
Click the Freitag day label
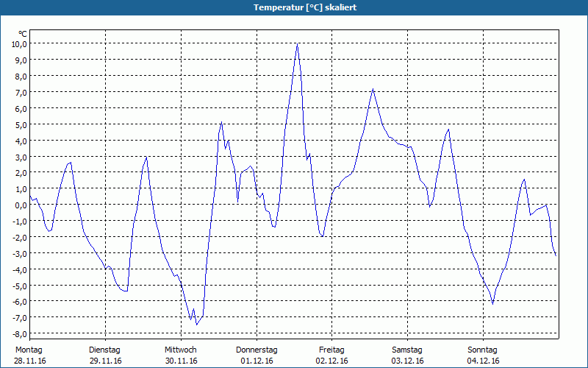point(332,350)
